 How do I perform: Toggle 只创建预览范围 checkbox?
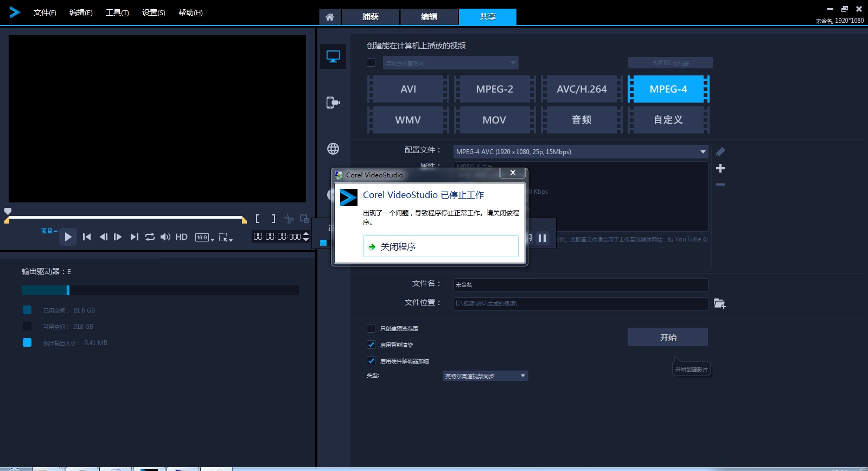click(371, 328)
